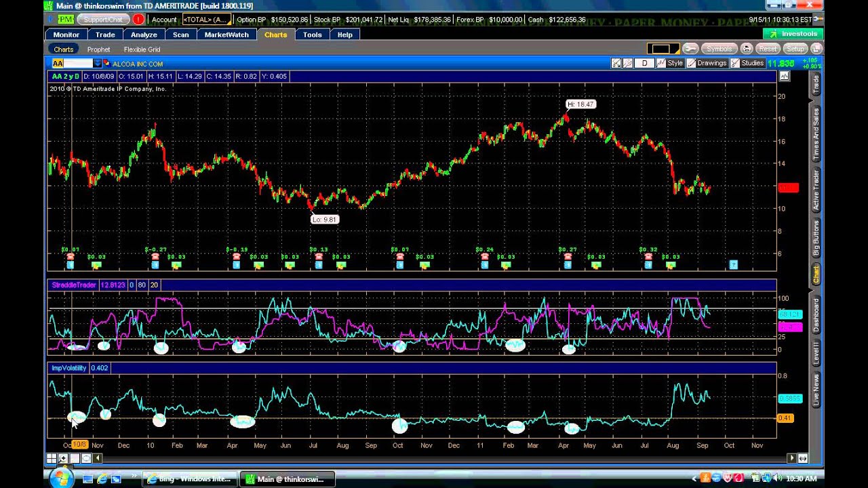The height and width of the screenshot is (488, 868).
Task: Click the zoom-in magnifier icon below chart
Action: pyautogui.click(x=63, y=459)
